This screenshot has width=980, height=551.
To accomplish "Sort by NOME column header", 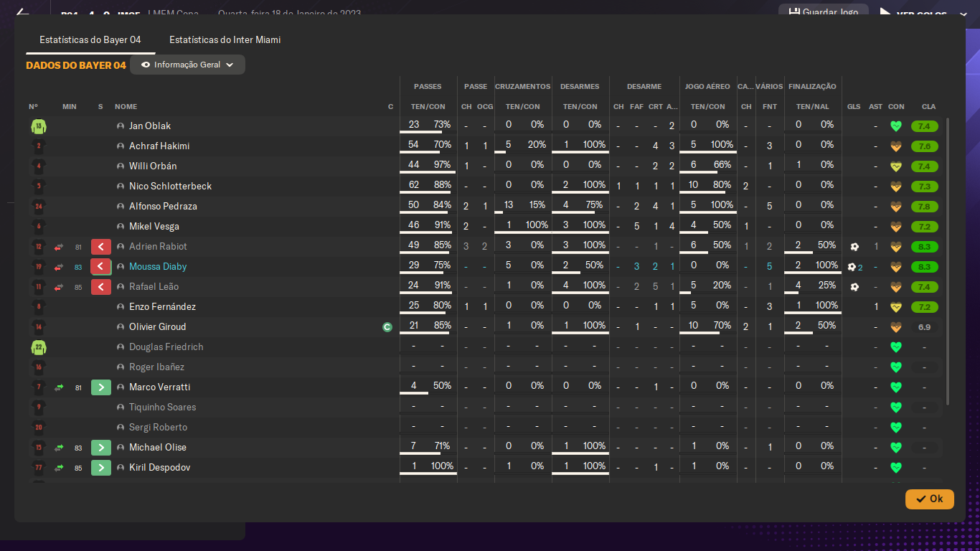I will pos(126,107).
